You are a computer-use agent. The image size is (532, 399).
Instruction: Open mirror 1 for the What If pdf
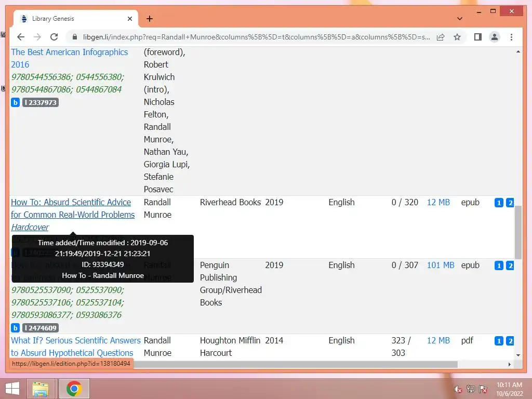tap(499, 341)
